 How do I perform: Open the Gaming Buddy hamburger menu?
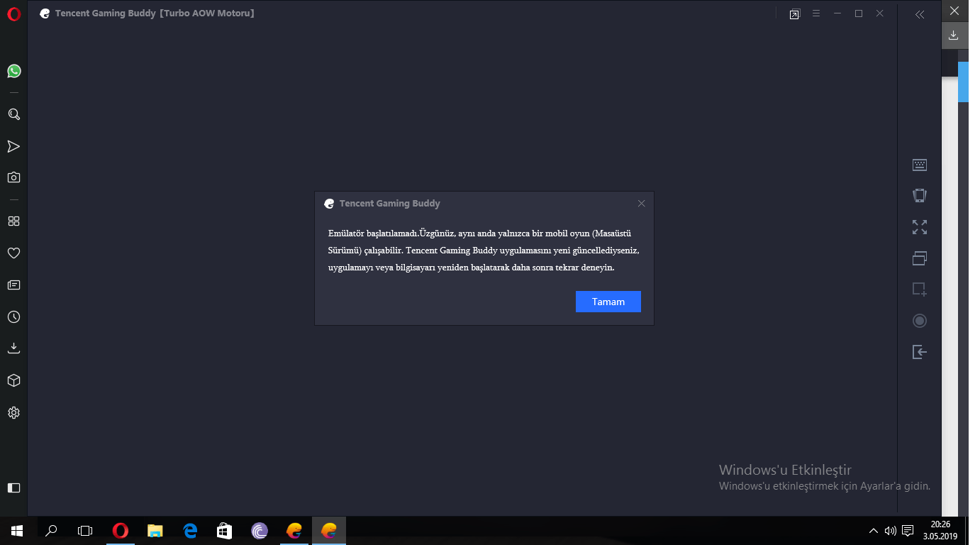pyautogui.click(x=816, y=13)
